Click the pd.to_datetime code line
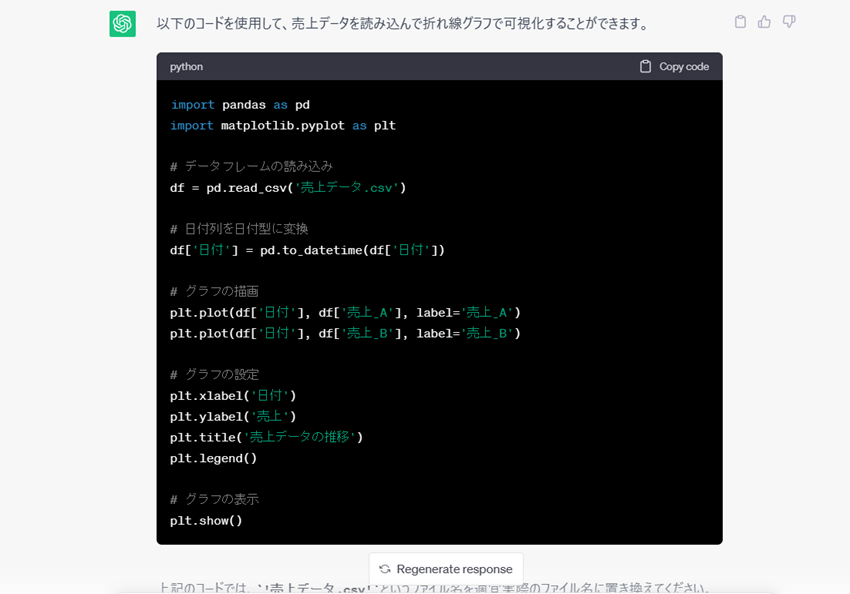 pos(307,250)
